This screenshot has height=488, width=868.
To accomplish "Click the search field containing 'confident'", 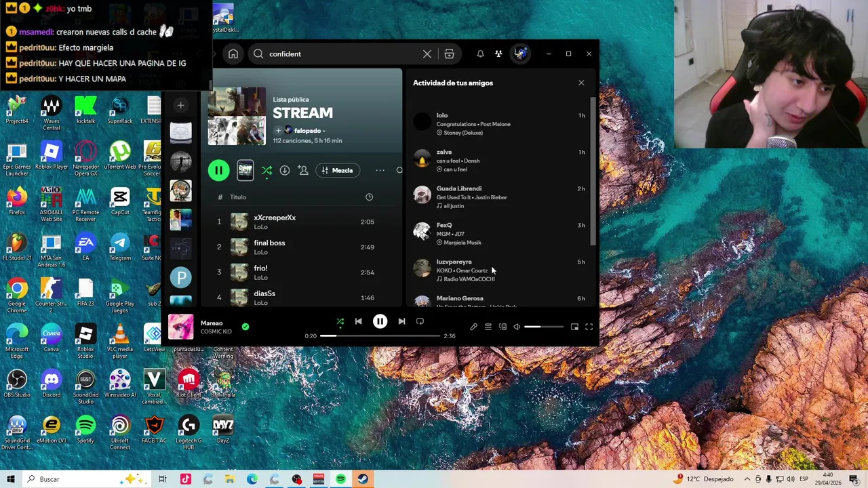I will click(342, 54).
